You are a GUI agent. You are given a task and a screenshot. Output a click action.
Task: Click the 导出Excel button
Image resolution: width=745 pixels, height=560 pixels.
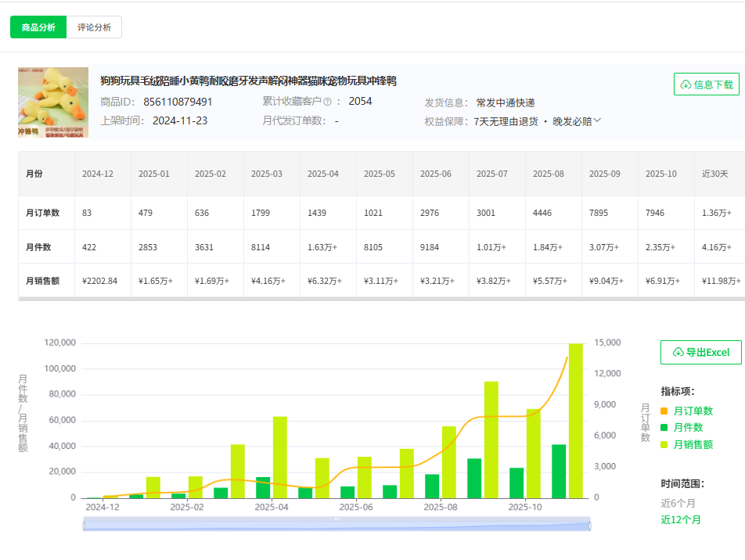click(701, 352)
